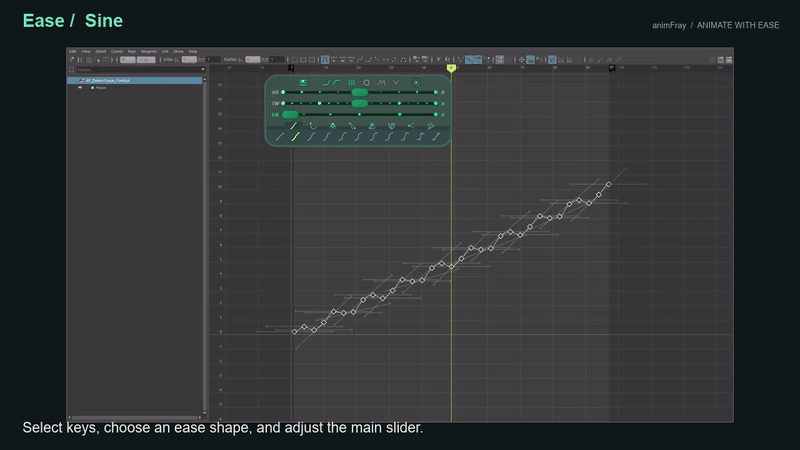Open the Keys menu

132,52
